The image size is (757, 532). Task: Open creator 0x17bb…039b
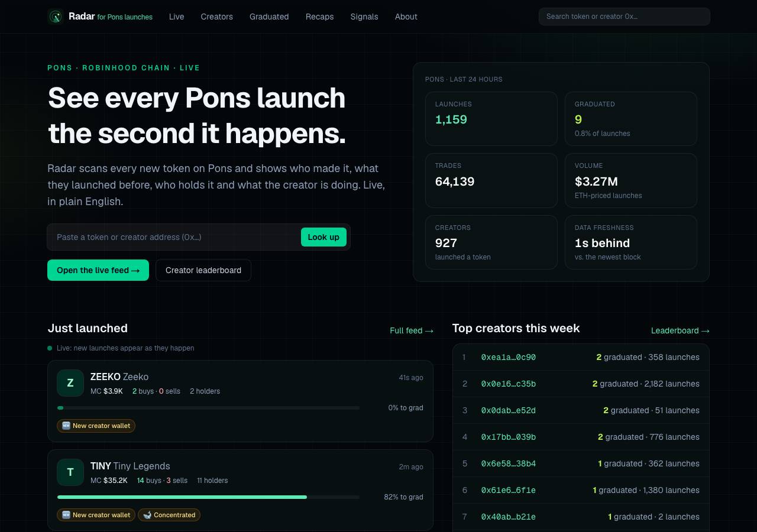[509, 437]
